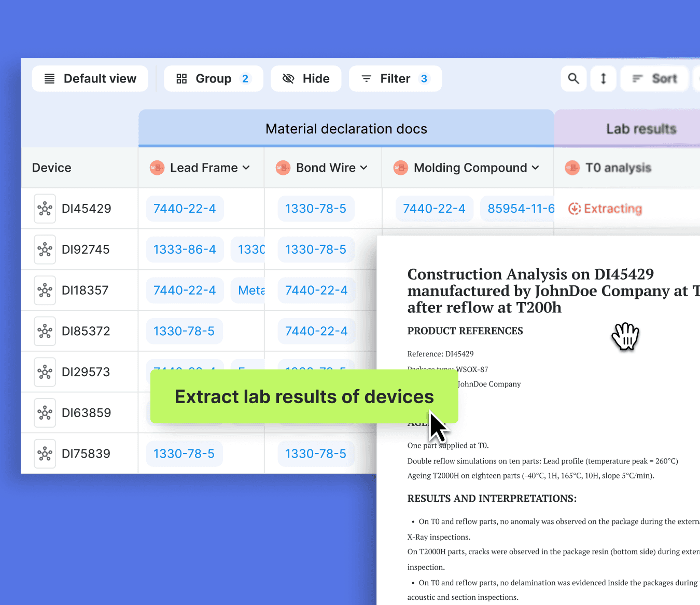The width and height of the screenshot is (700, 605).
Task: Click the row height arrow icon
Action: coord(604,79)
